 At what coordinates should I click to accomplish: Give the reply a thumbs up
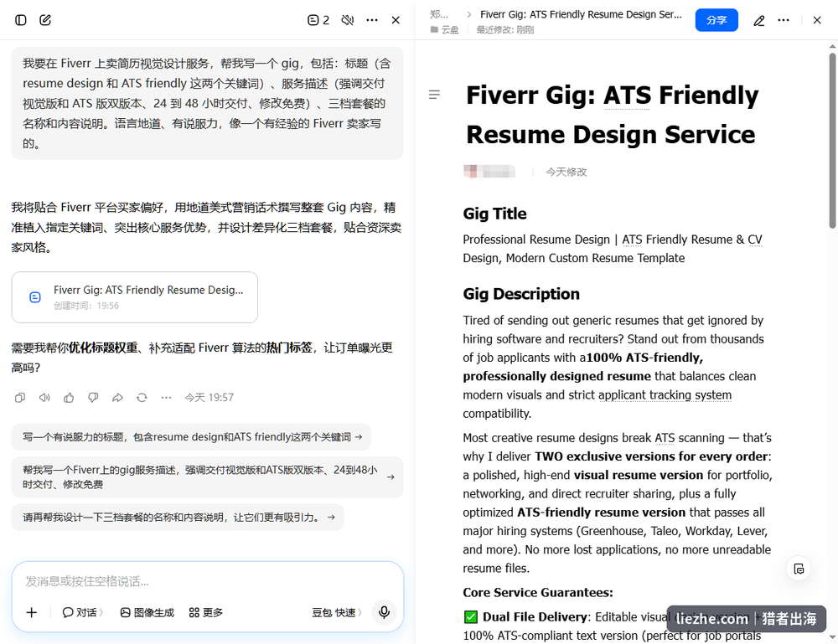click(69, 397)
